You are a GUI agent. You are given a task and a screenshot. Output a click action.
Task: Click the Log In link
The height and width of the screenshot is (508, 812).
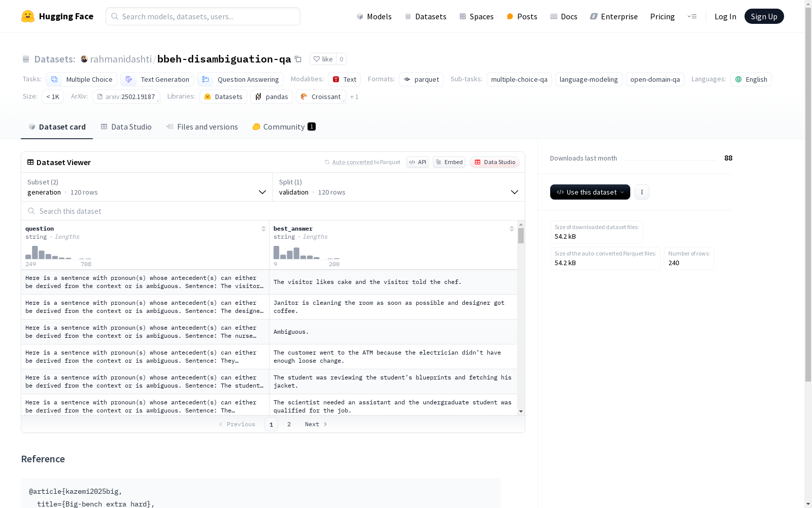pos(725,16)
